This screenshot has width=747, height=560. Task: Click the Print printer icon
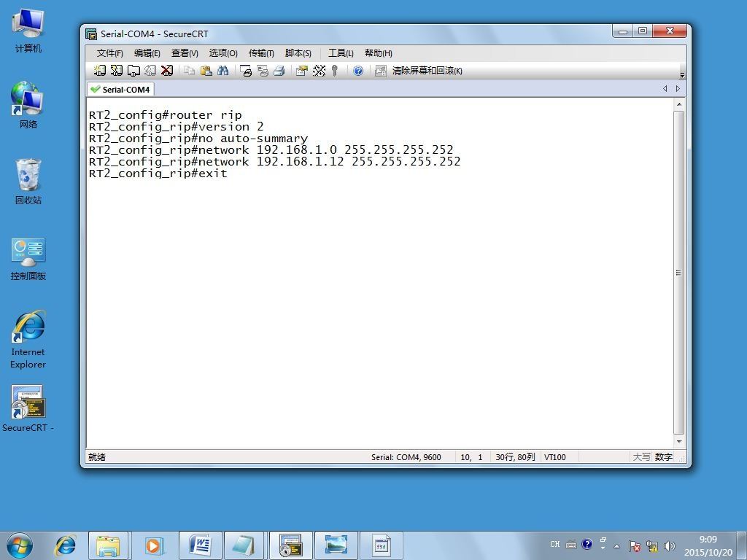[x=279, y=71]
